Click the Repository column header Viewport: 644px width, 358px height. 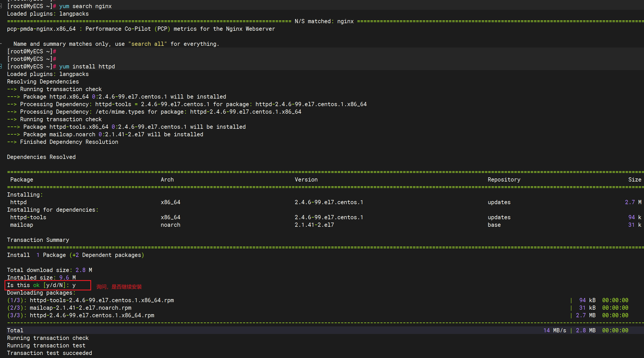tap(504, 180)
